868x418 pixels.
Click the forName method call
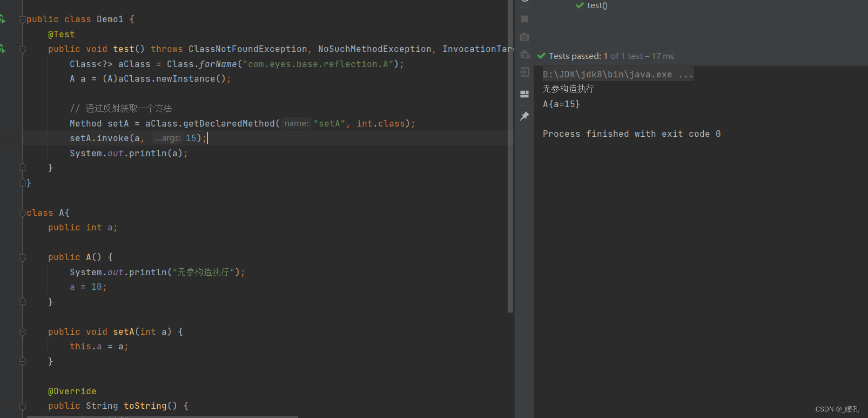(218, 64)
